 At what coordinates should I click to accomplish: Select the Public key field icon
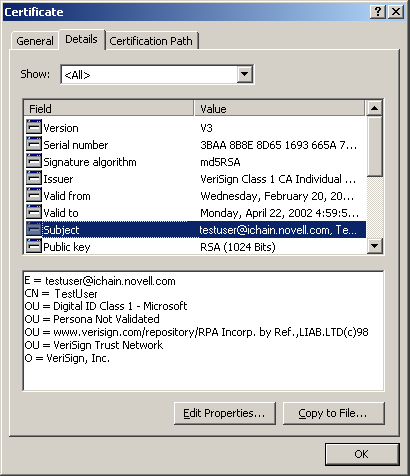(34, 247)
